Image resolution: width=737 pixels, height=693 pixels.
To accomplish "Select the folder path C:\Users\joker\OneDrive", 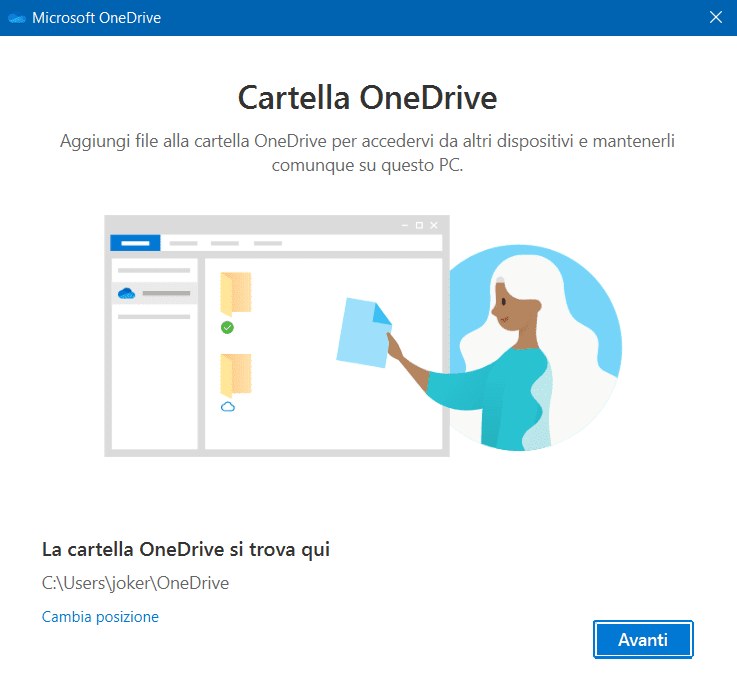I will (x=135, y=583).
